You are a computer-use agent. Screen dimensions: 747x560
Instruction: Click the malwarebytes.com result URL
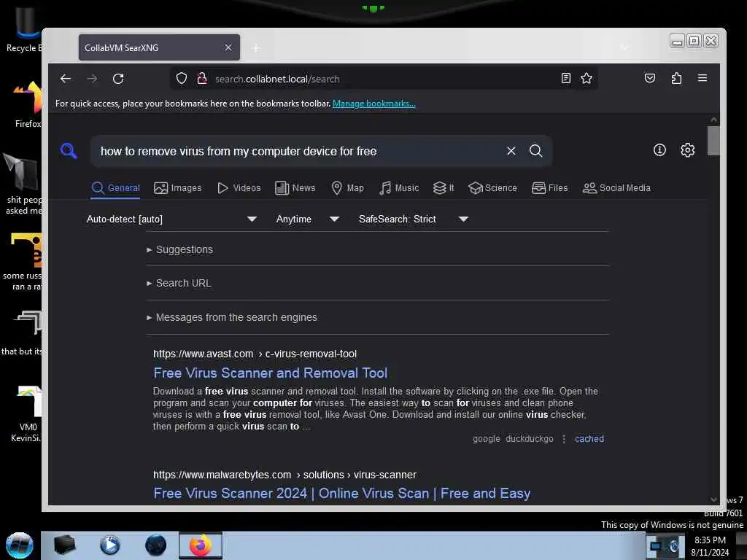(x=285, y=475)
